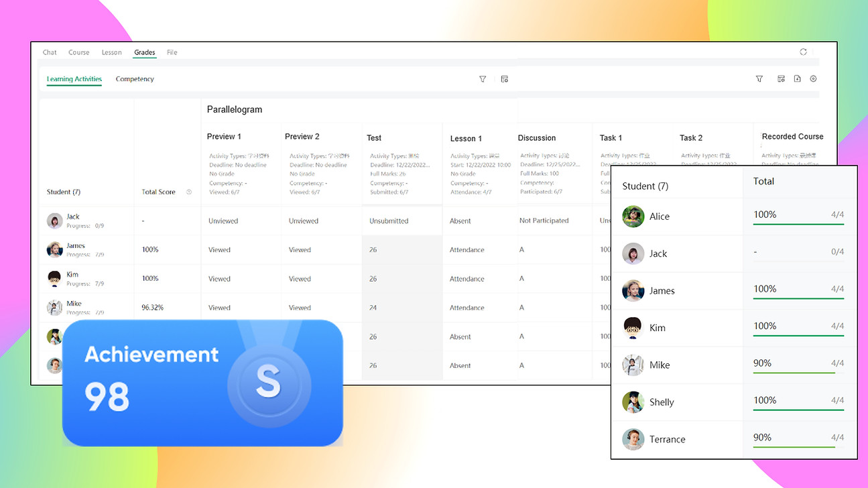This screenshot has width=868, height=488.
Task: Click James's avatar in the Total panel
Action: [633, 291]
